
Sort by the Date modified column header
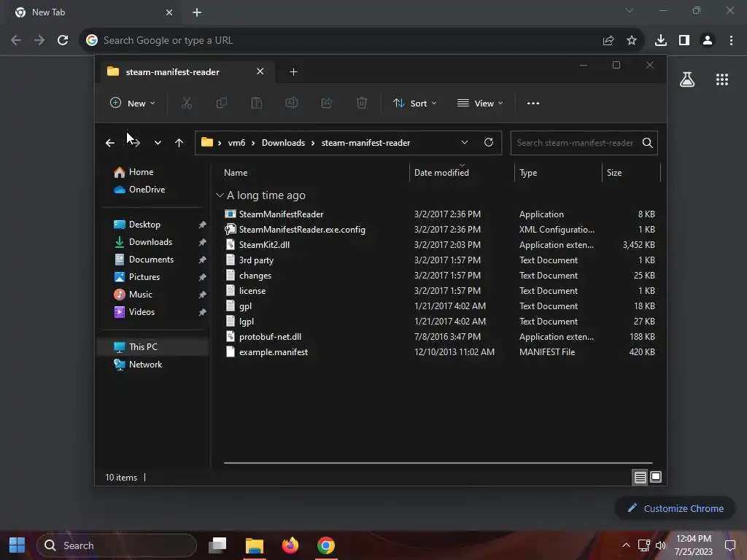(461, 172)
